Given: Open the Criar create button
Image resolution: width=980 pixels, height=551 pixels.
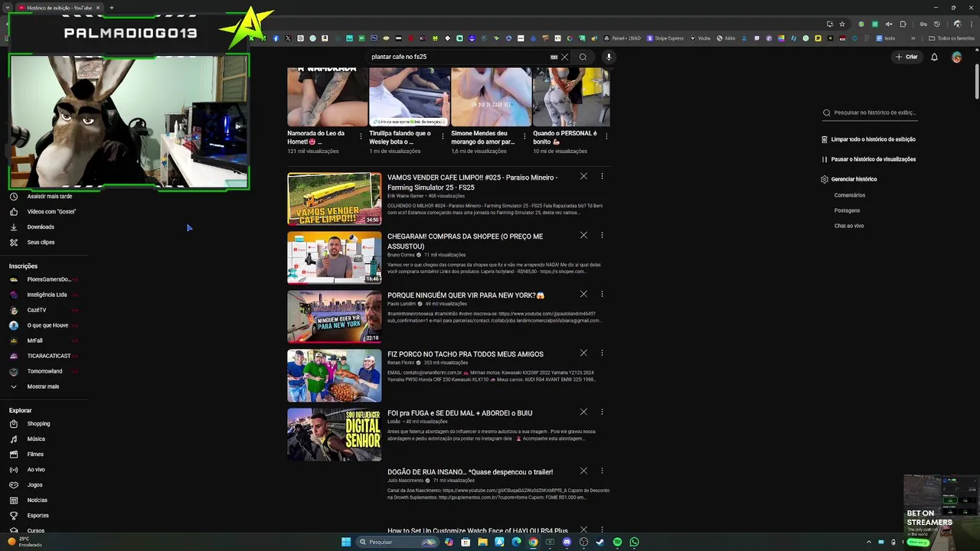Looking at the screenshot, I should [906, 57].
